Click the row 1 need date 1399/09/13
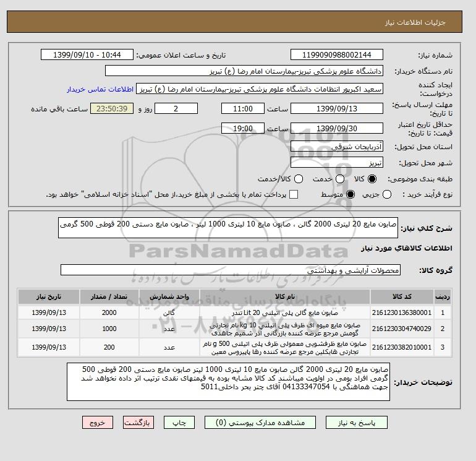Image resolution: width=476 pixels, height=461 pixels. 49,312
